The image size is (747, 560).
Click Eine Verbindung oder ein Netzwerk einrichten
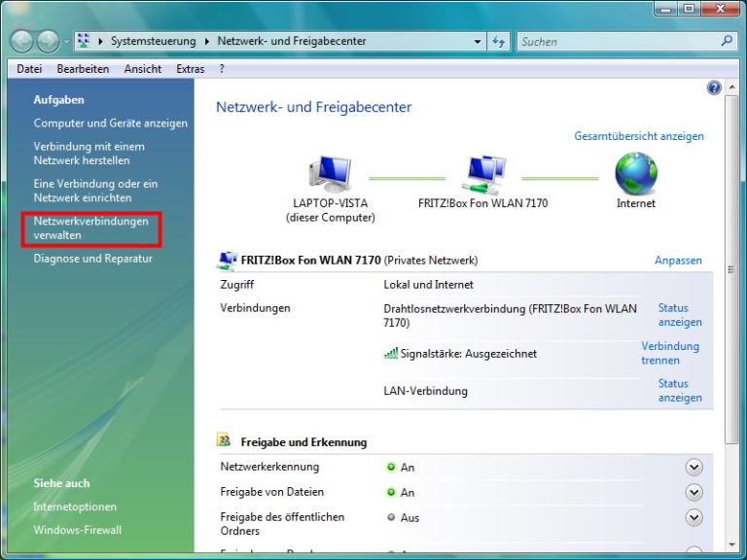click(95, 191)
